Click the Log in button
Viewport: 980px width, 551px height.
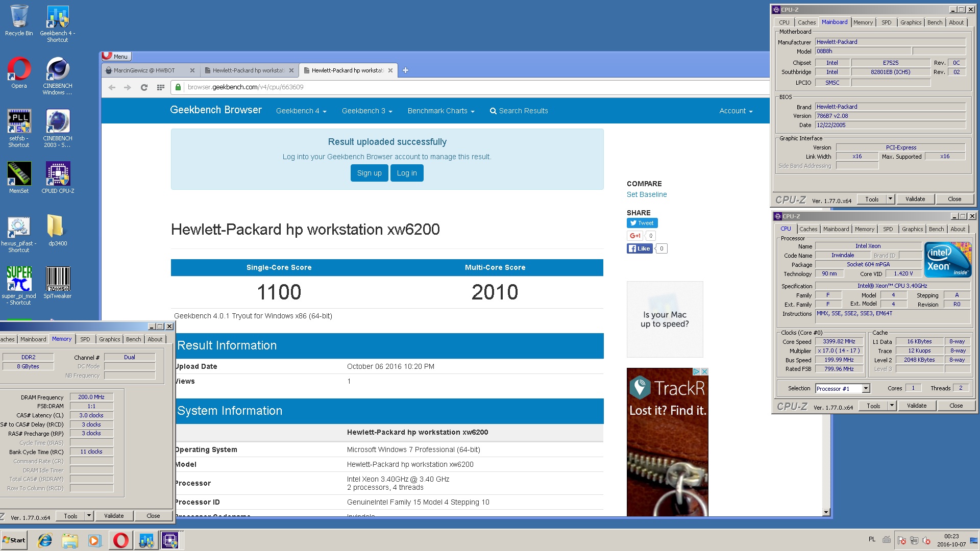[407, 173]
